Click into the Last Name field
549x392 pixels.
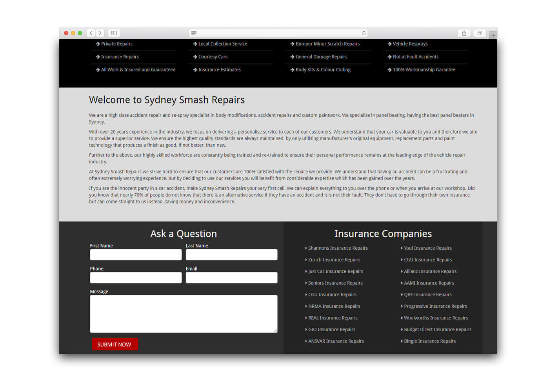coord(231,255)
